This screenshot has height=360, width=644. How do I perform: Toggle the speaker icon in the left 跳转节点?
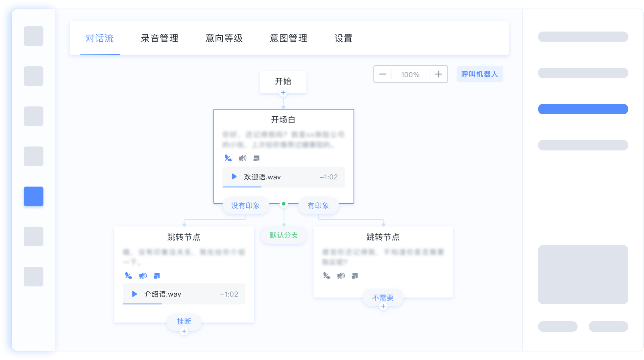(143, 276)
